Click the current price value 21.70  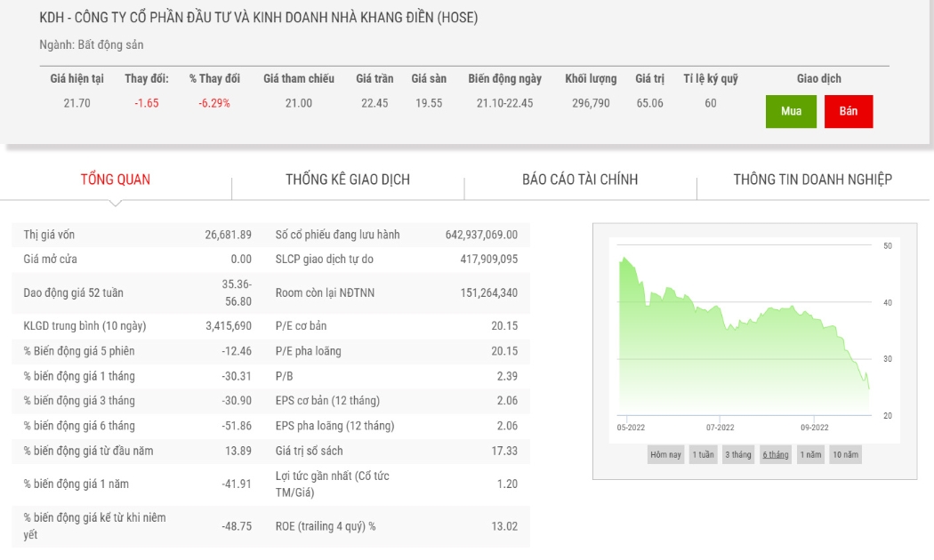pos(76,103)
